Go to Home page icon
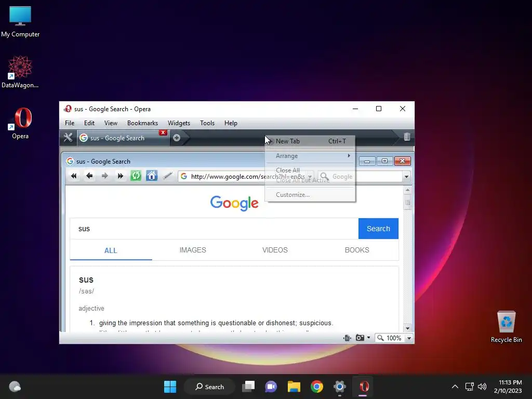Image resolution: width=532 pixels, height=399 pixels. [152, 176]
